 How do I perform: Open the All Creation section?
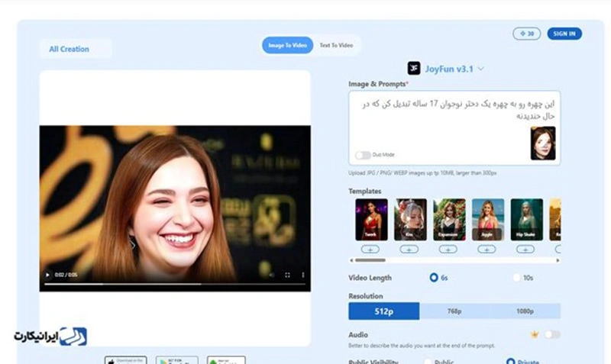(76, 49)
